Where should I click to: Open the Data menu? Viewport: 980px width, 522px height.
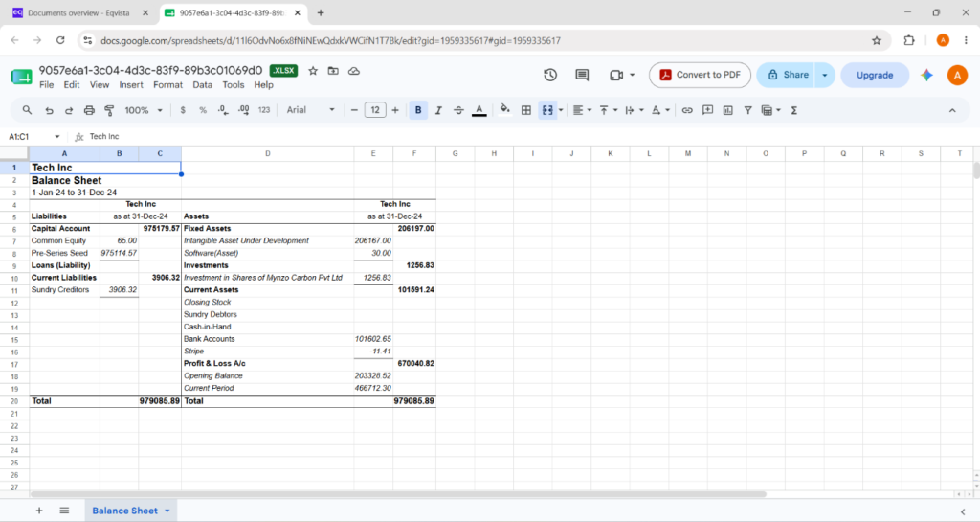(202, 85)
